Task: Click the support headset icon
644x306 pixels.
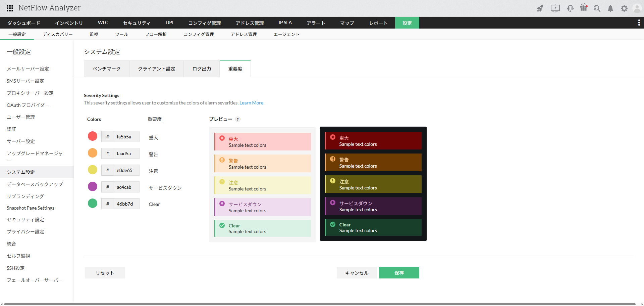Action: tap(570, 8)
